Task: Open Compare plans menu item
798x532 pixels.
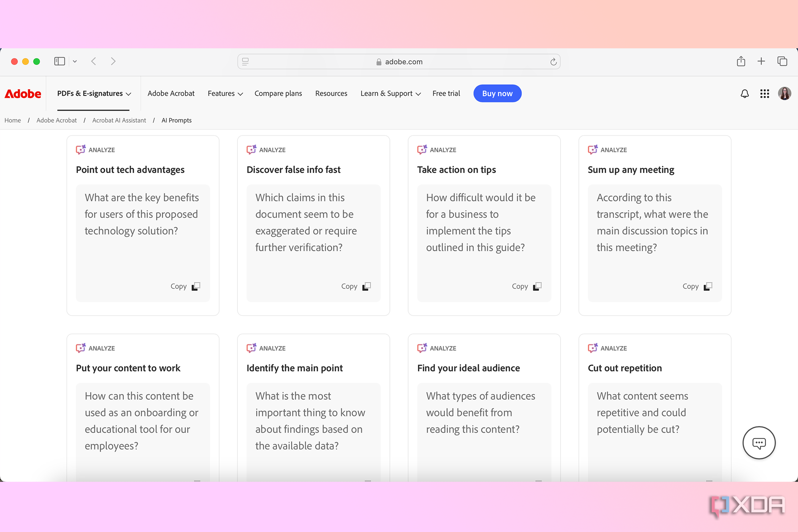Action: coord(278,93)
